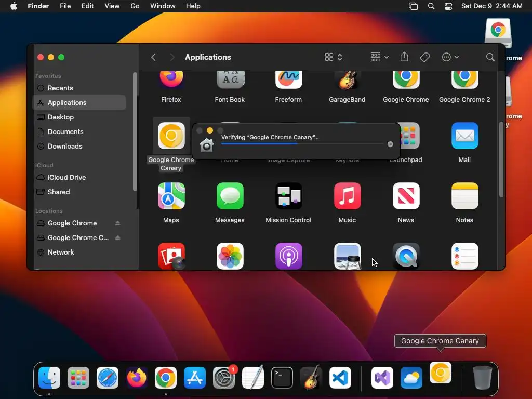Viewport: 532px width, 399px height.
Task: Open Terminal from the Dock
Action: coord(282,378)
